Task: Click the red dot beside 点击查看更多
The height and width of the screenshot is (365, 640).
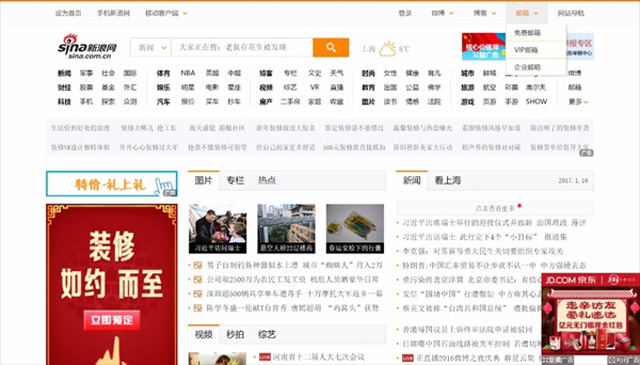Action: click(x=520, y=206)
